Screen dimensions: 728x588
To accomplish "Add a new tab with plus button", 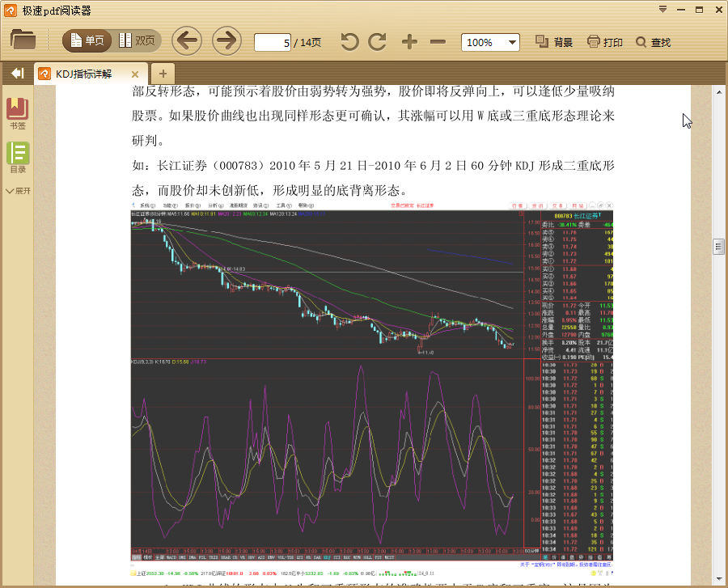I will [x=163, y=74].
